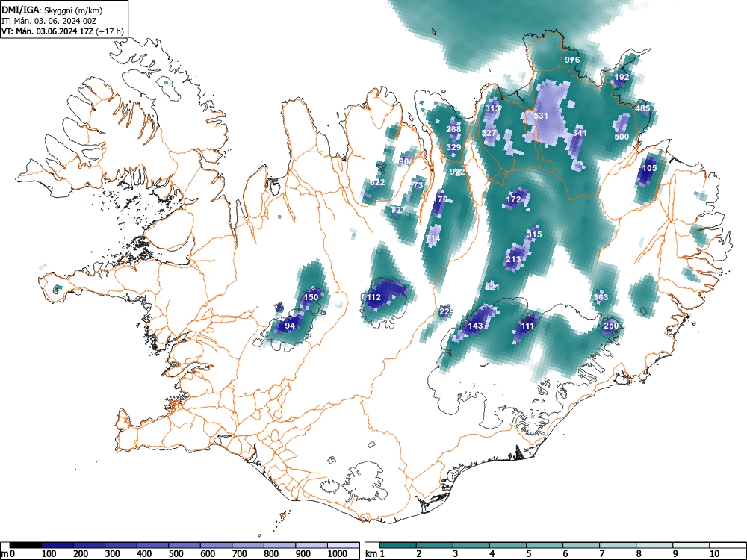Click the visibility value 112 on the map
747x560 pixels.
(x=374, y=298)
